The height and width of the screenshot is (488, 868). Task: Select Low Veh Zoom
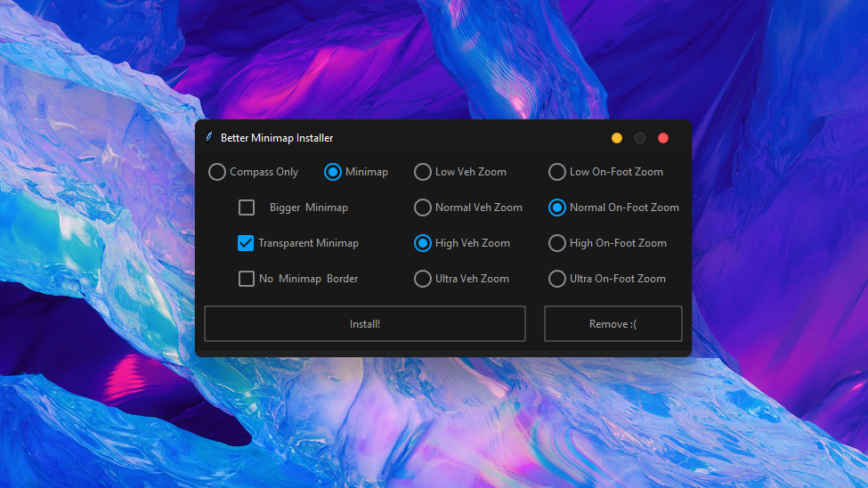(423, 172)
